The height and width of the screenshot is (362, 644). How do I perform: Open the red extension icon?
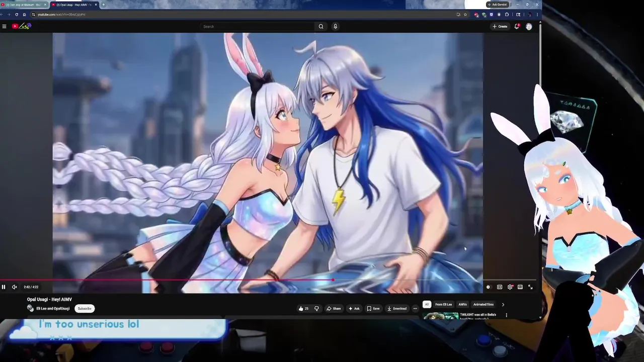pyautogui.click(x=476, y=15)
